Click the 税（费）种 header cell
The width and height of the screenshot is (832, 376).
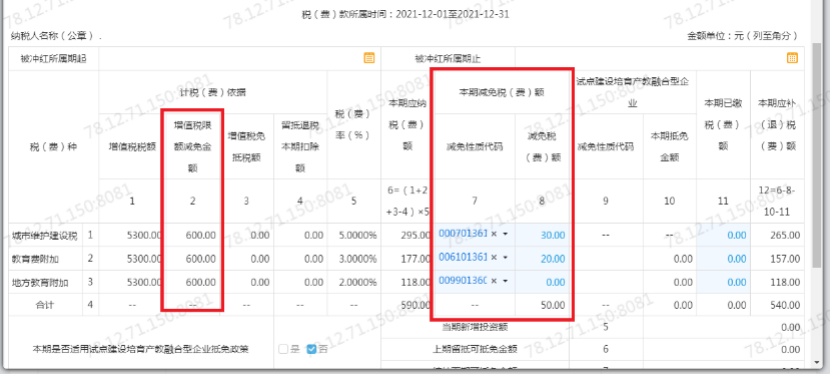point(53,147)
